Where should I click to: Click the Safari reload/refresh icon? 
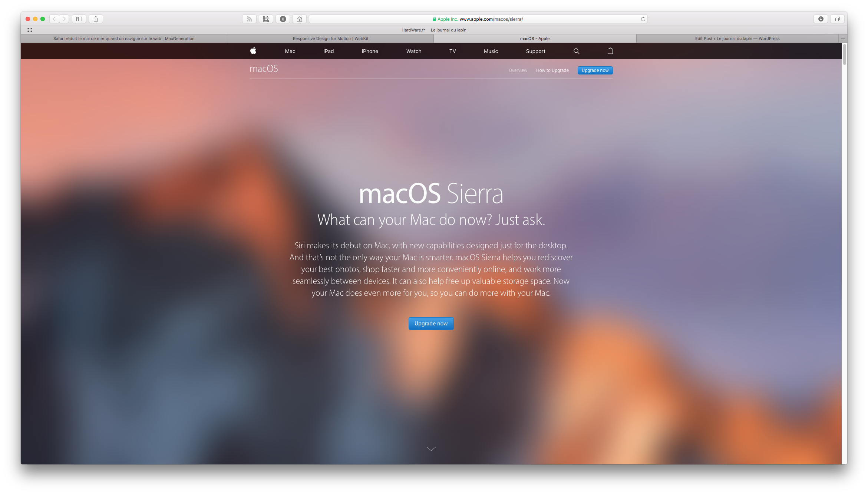[x=643, y=19]
